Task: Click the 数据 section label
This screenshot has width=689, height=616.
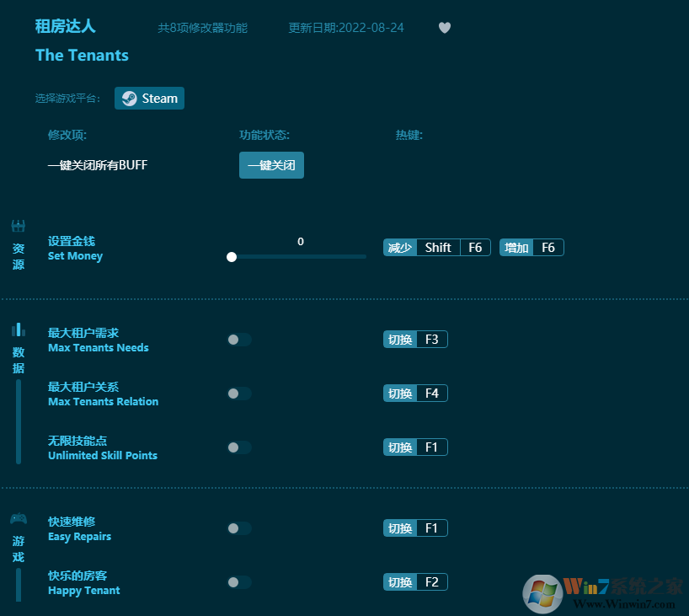Action: pyautogui.click(x=18, y=360)
